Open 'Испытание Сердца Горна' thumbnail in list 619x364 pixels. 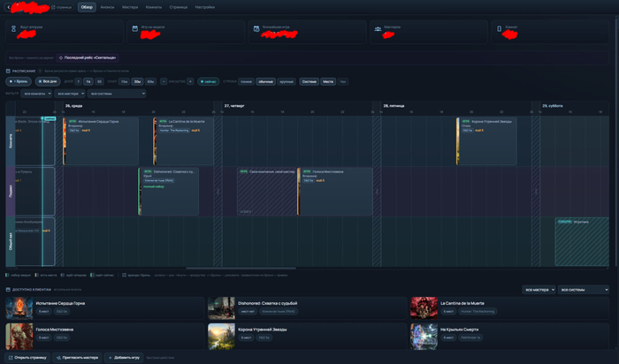(x=19, y=308)
